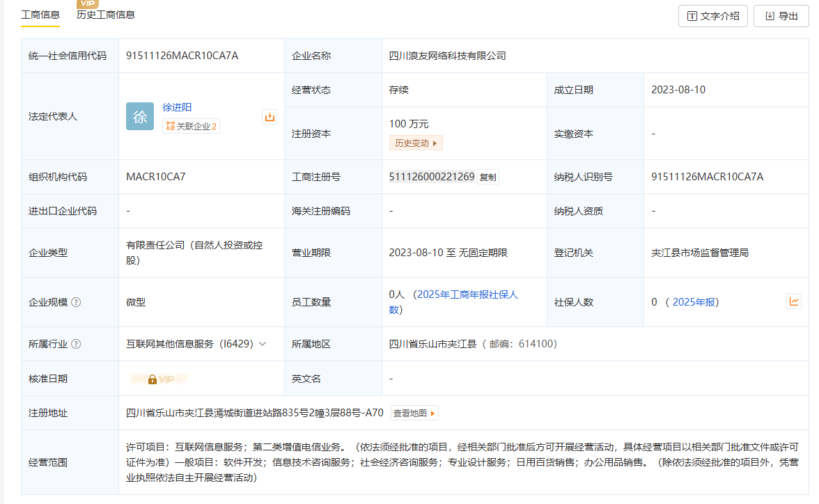Click the 经营范围 description text
The width and height of the screenshot is (819, 504).
click(x=462, y=462)
